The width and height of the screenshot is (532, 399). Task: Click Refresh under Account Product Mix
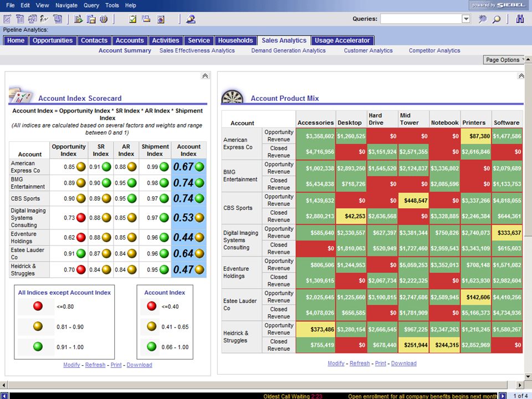pos(360,364)
